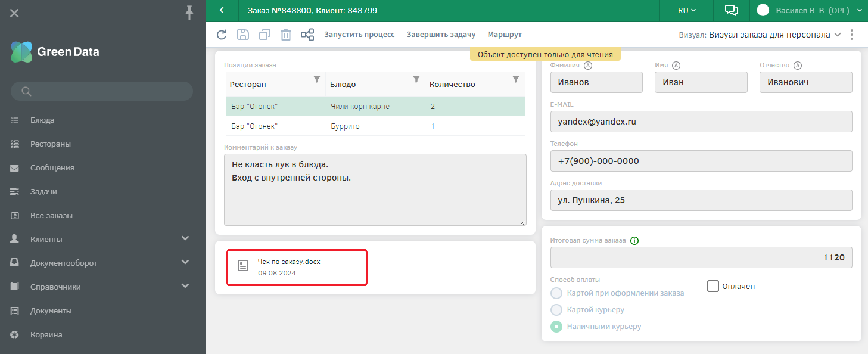
Task: Expand the Клиенты menu section
Action: pyautogui.click(x=185, y=239)
